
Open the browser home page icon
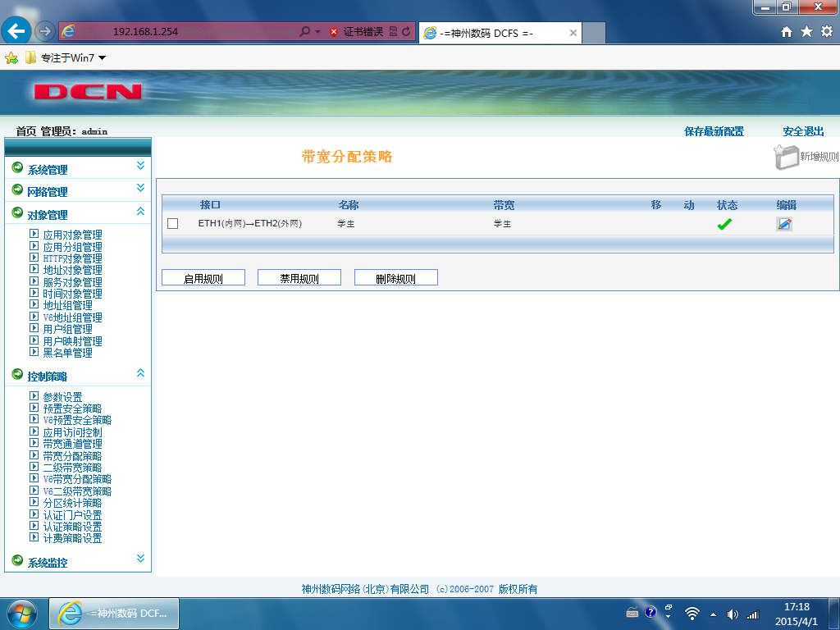[787, 32]
